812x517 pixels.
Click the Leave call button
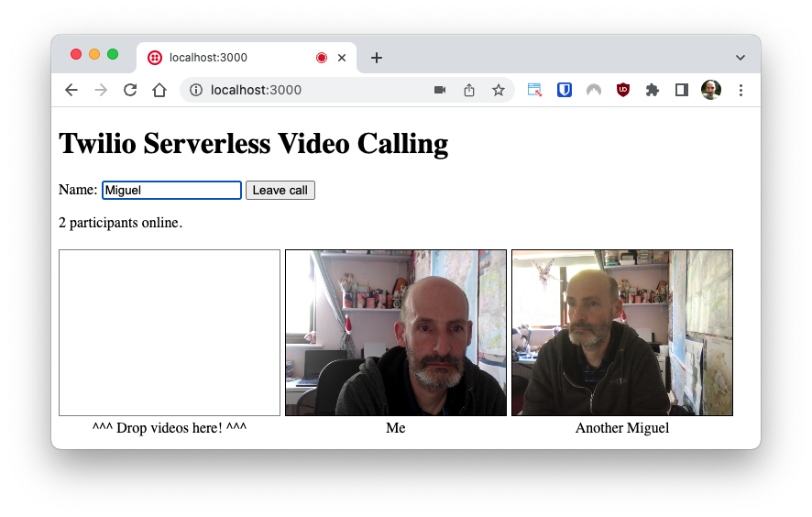[280, 190]
